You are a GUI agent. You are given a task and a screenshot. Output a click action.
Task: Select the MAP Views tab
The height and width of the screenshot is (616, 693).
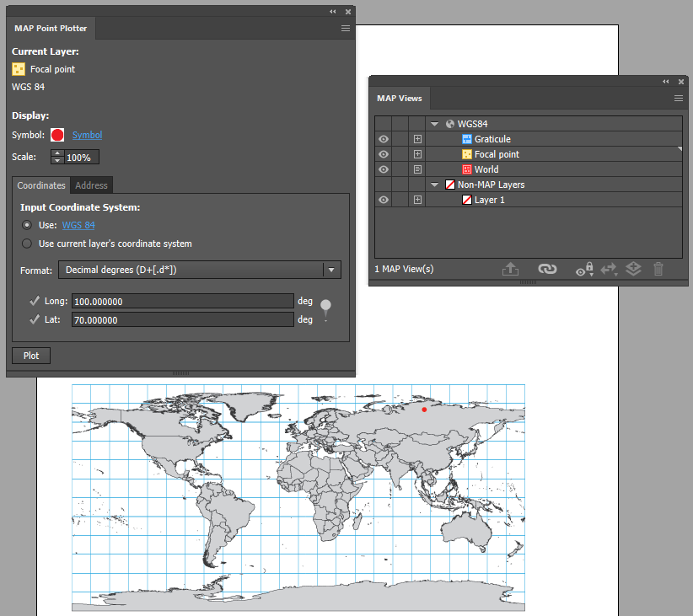(x=400, y=98)
